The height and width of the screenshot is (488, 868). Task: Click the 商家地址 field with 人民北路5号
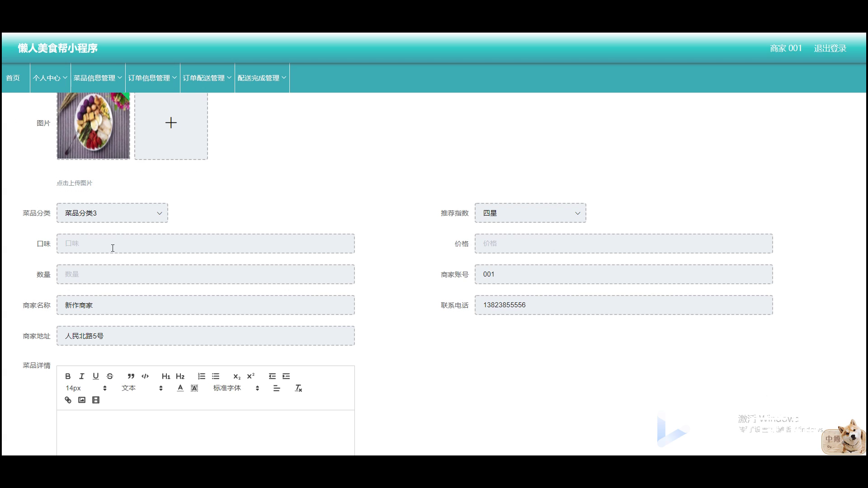[x=206, y=336]
